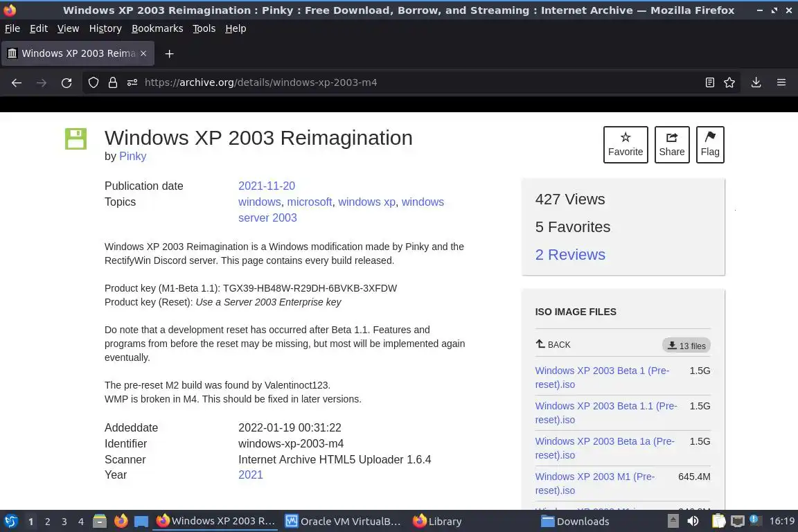798x532 pixels.
Task: Open the Help menu
Action: pos(236,28)
